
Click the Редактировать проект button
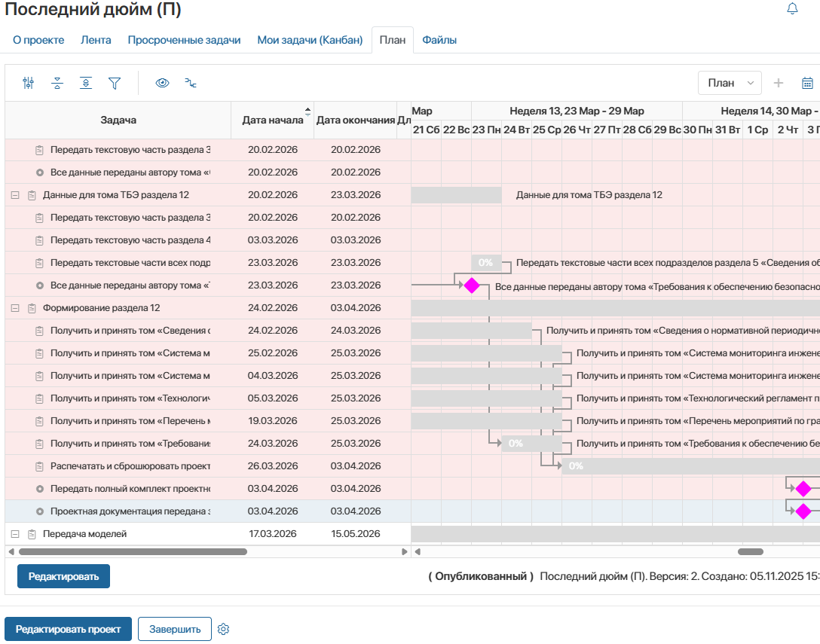point(69,629)
